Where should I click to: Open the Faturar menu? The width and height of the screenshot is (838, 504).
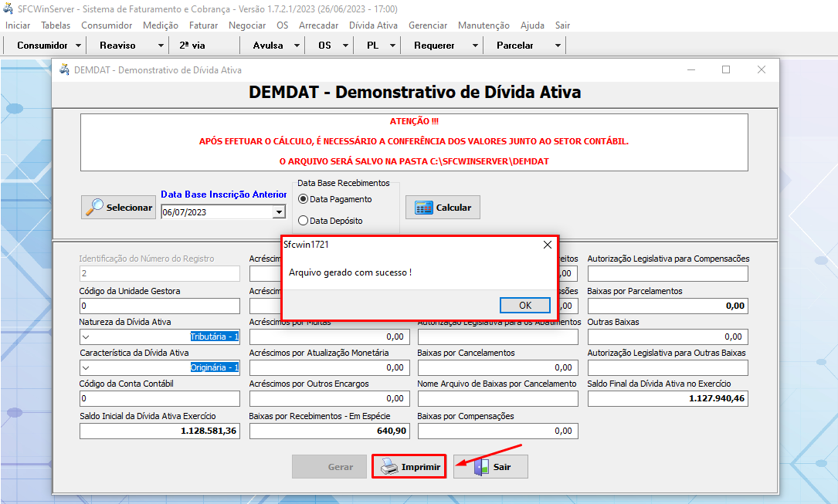click(x=203, y=25)
